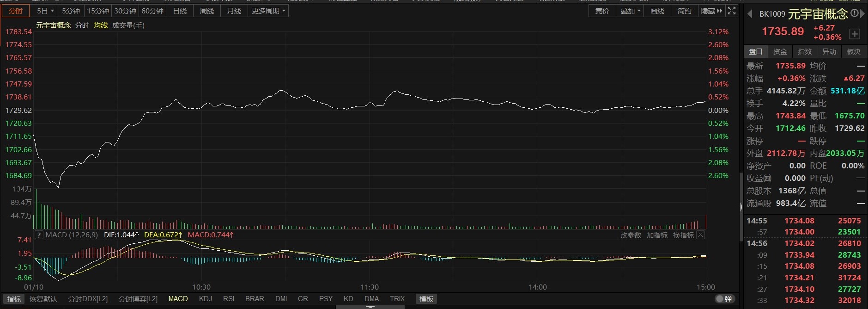This screenshot has height=309, width=868.
Task: Switch to the 30分钟 period
Action: (x=125, y=11)
